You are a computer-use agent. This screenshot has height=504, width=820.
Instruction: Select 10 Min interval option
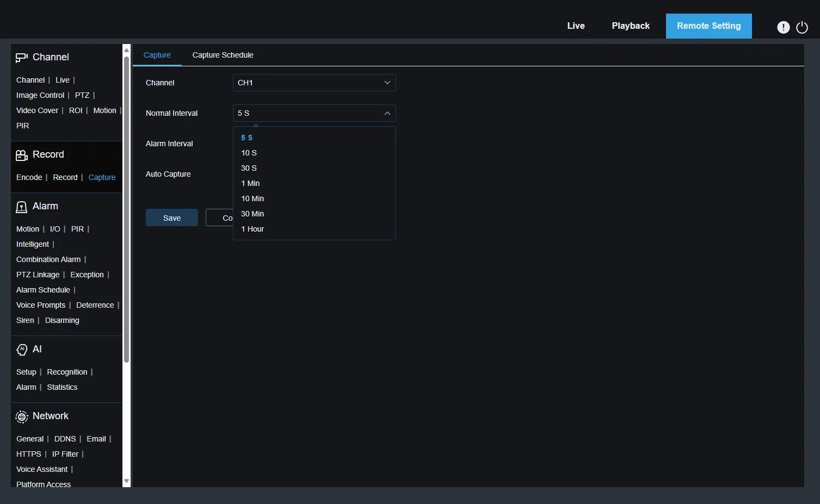tap(252, 198)
